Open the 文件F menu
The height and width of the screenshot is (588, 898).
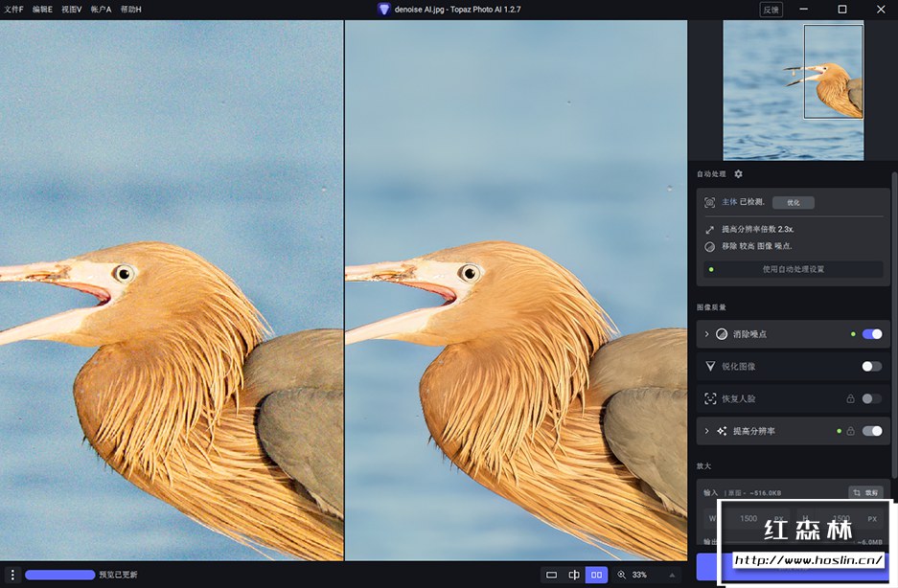tap(13, 9)
